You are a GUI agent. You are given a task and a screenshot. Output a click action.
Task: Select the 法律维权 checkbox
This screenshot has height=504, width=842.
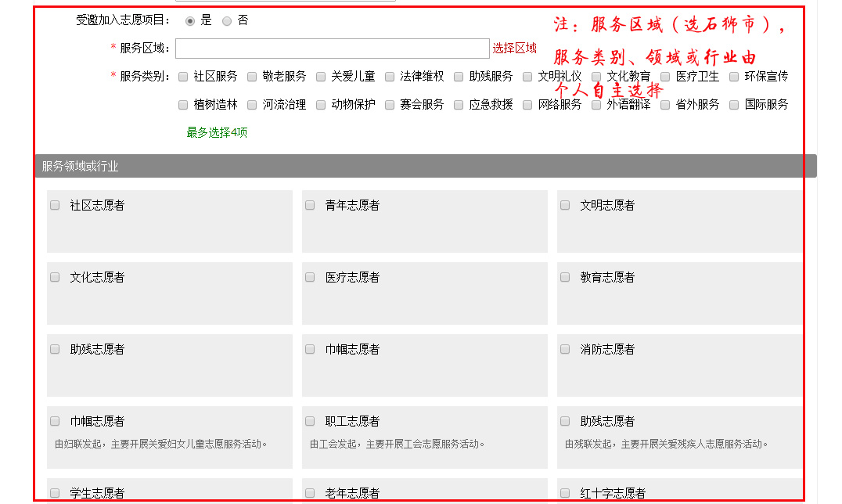pos(390,77)
